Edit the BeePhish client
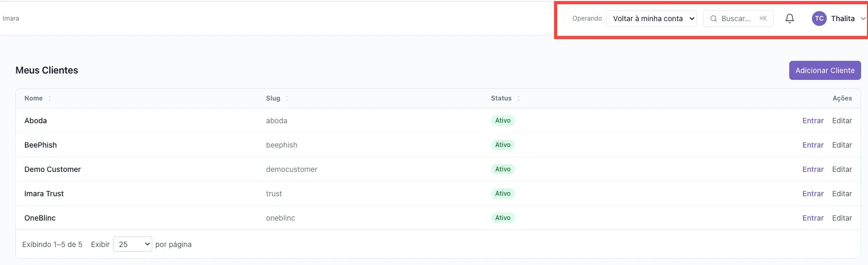 [x=842, y=145]
